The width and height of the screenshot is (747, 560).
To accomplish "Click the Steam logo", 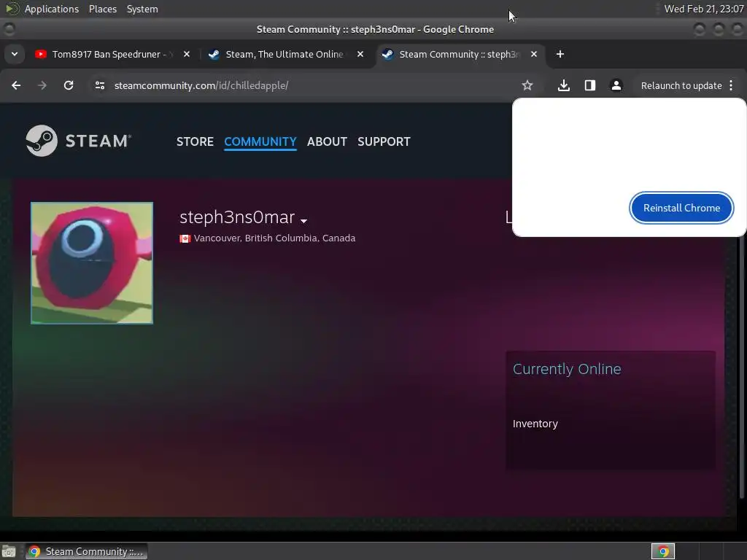I will (x=79, y=141).
